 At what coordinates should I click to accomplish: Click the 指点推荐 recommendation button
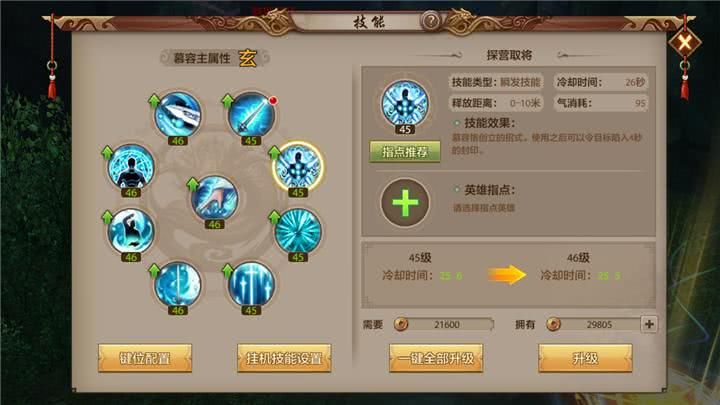click(405, 152)
